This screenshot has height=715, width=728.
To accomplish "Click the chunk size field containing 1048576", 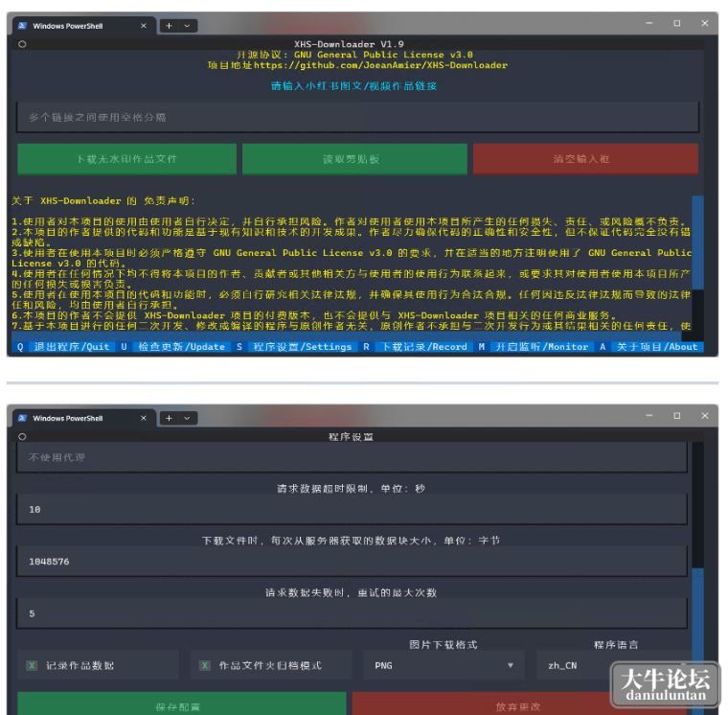I will (352, 562).
